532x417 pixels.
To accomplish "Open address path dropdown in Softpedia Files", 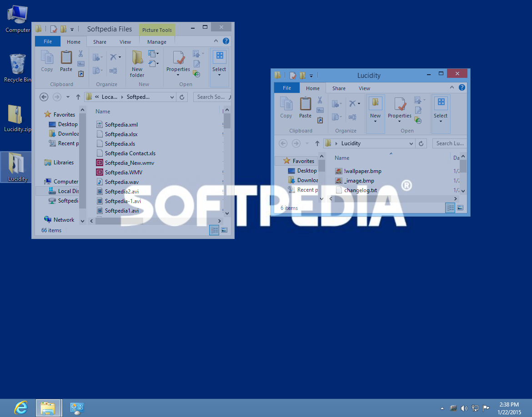I will pos(172,97).
